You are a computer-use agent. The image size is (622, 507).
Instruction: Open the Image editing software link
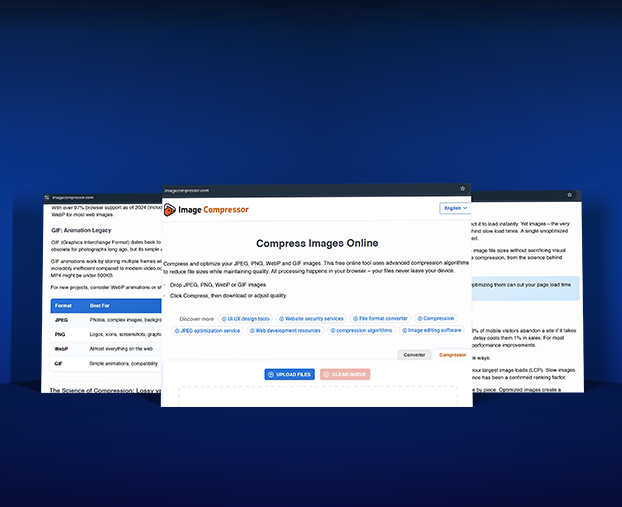click(432, 330)
